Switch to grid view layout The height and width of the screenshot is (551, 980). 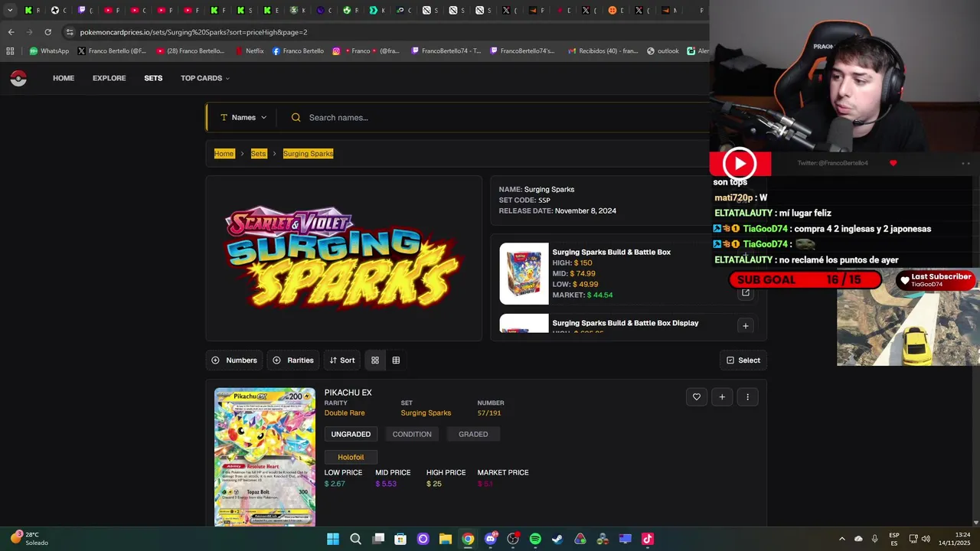(x=374, y=360)
